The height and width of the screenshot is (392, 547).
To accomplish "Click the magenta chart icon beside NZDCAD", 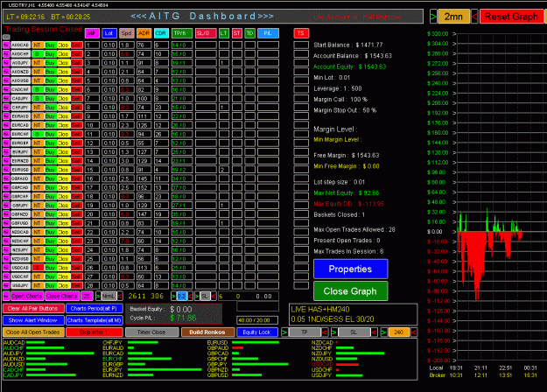I will 6,232.
